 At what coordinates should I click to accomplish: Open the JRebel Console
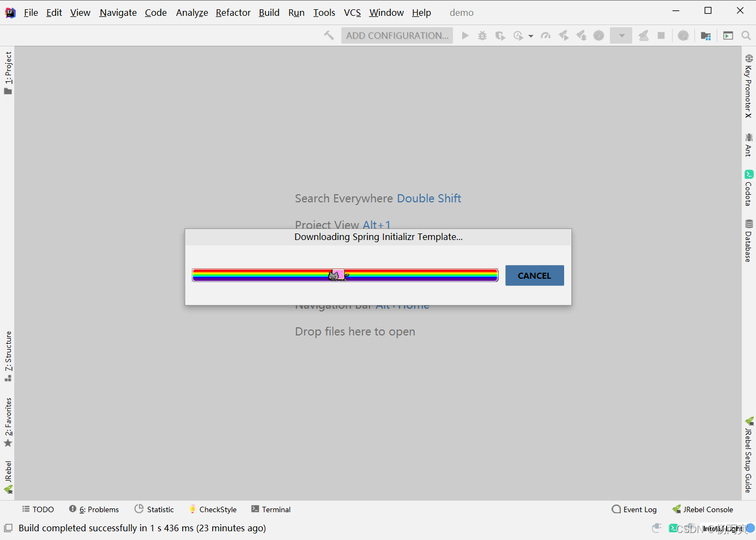pyautogui.click(x=703, y=509)
